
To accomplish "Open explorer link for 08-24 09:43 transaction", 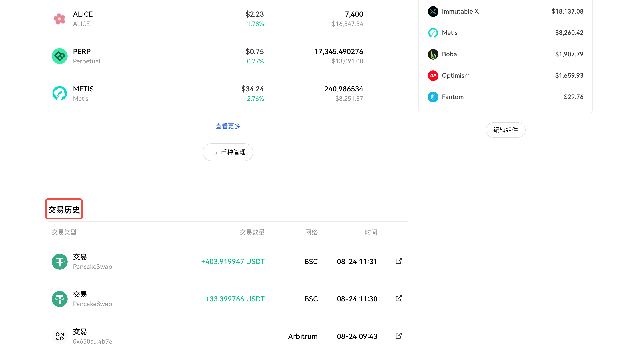I will pyautogui.click(x=398, y=336).
